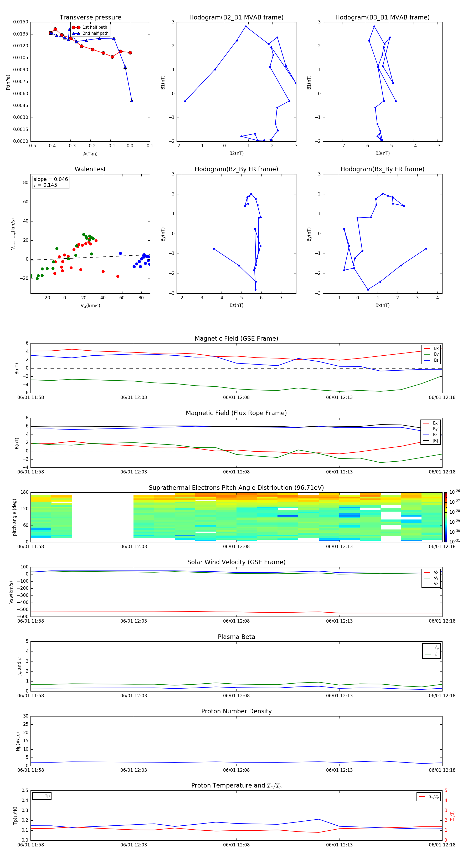Screen dimensions: 473x868
Task: Click the 'B3(nT)' x-axis label
Action: coord(382,153)
